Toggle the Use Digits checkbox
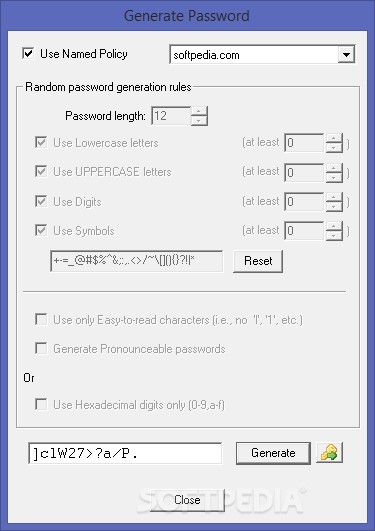This screenshot has height=531, width=375. pos(41,201)
